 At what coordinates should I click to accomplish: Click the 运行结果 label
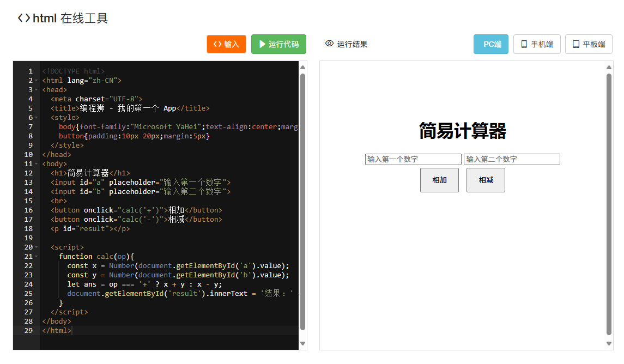tap(352, 44)
